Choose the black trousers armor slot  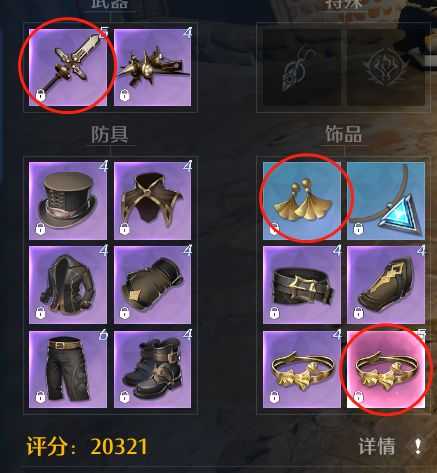point(68,369)
